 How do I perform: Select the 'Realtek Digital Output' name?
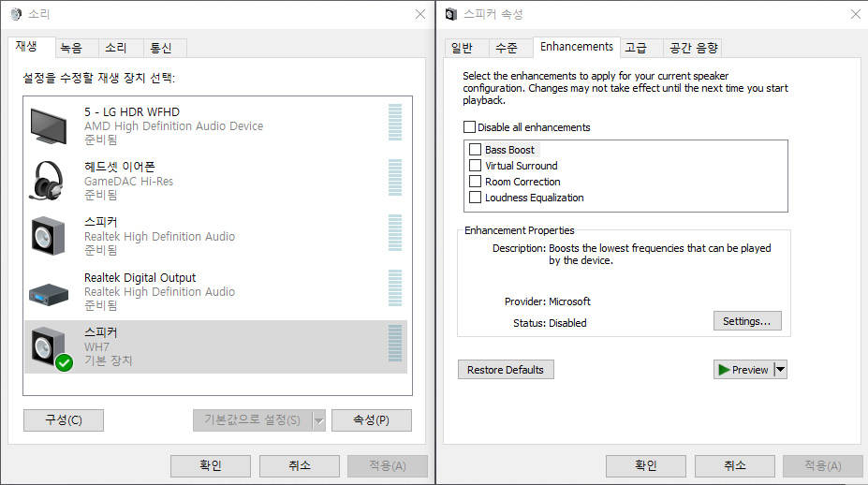click(x=140, y=277)
